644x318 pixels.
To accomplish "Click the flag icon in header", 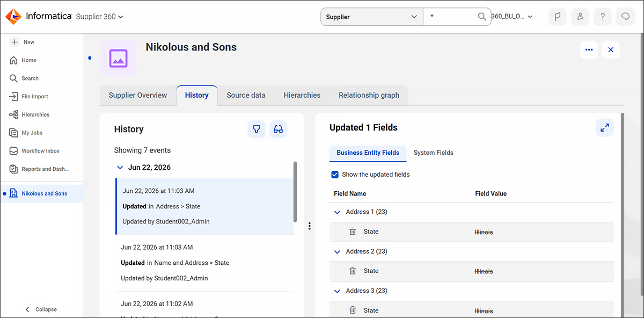I will [x=558, y=17].
